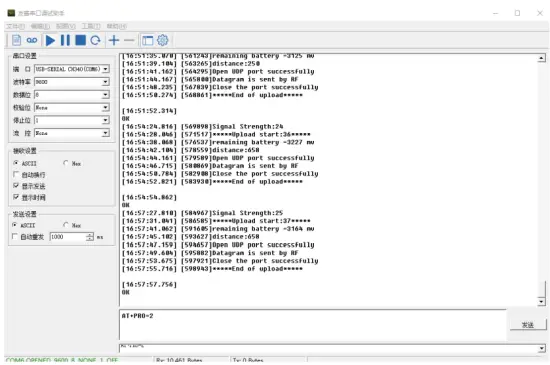Expand the history dropdown below send box

(542, 348)
